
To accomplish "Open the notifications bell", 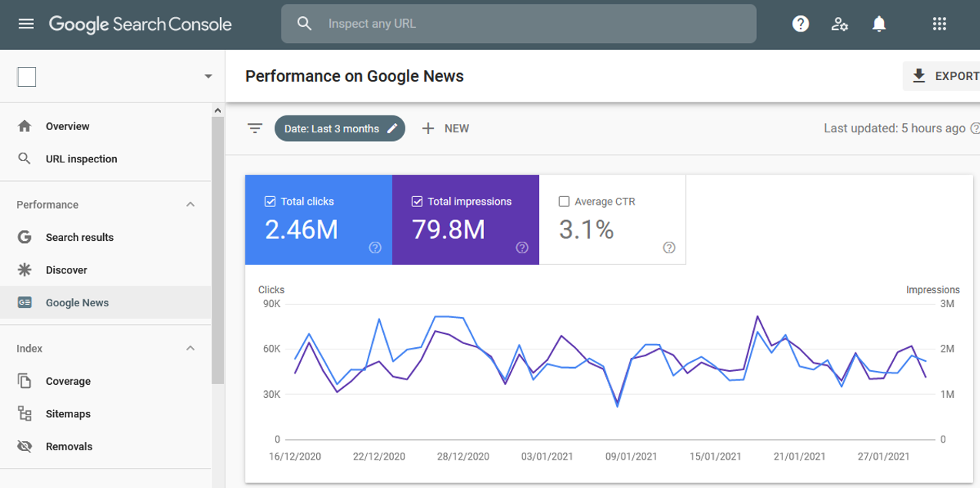I will pos(879,24).
